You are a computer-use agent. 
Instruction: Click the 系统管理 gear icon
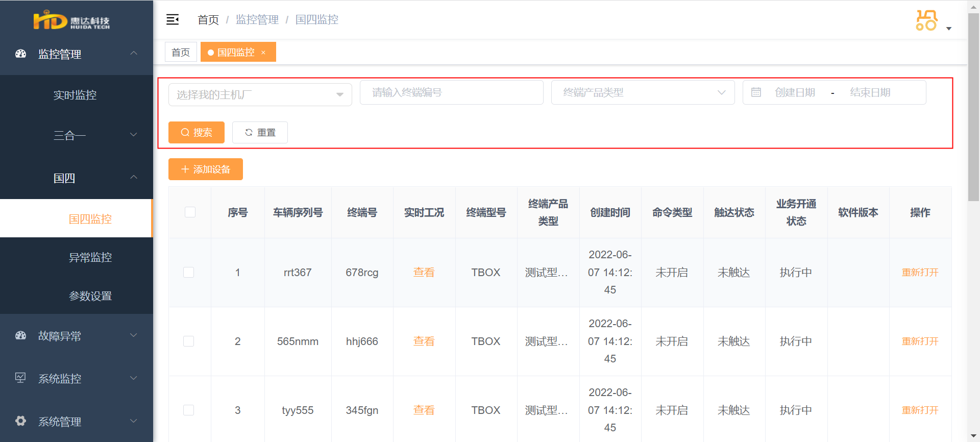20,421
